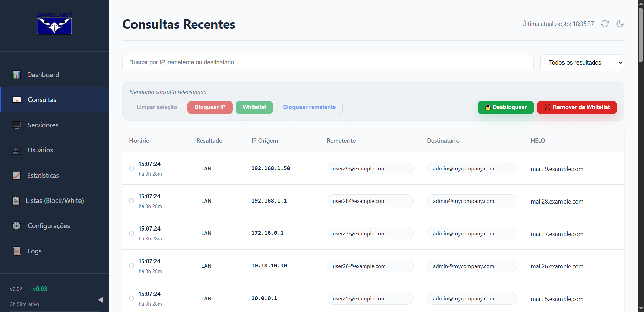Click sender user28@example.com
Image resolution: width=644 pixels, height=312 pixels.
tap(370, 201)
